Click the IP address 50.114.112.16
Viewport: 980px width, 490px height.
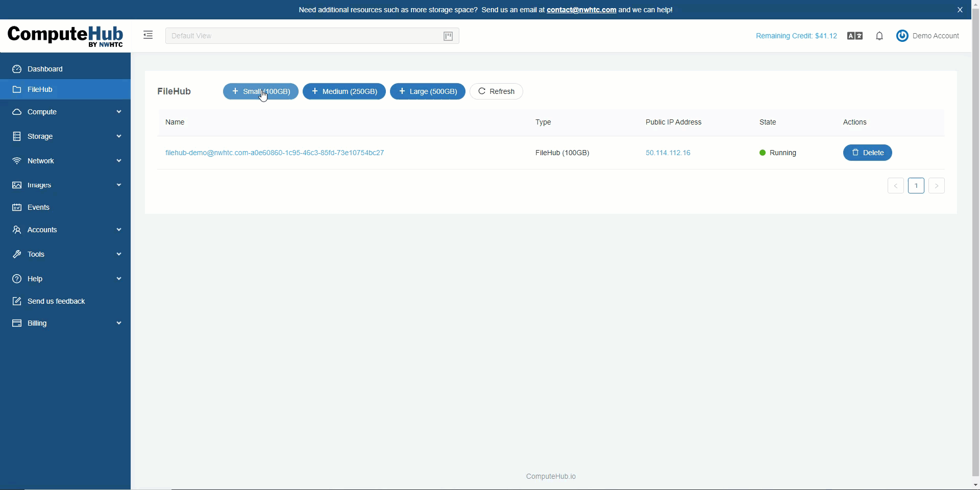[668, 153]
